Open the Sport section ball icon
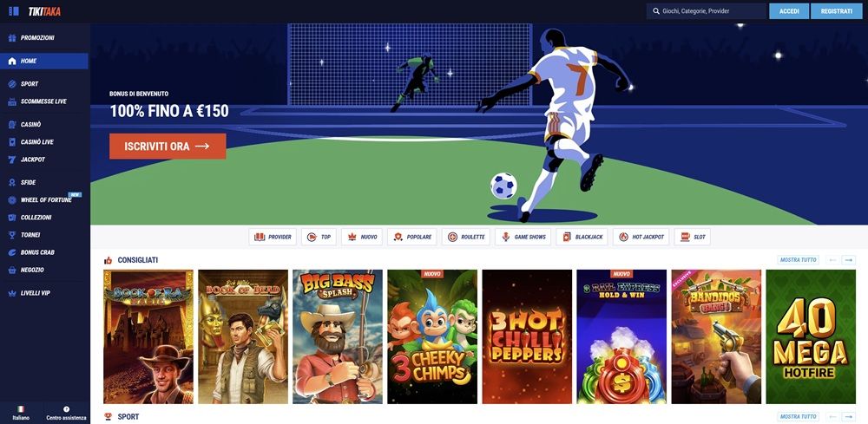This screenshot has height=424, width=868. [12, 84]
